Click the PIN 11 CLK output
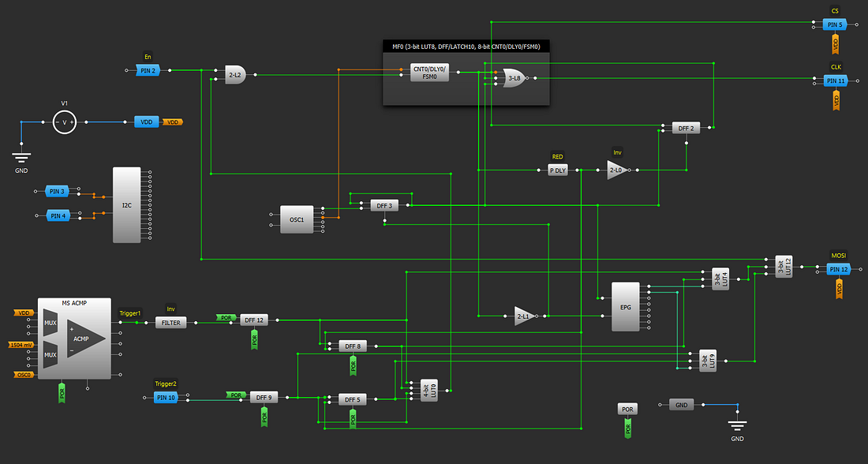Screen dimensions: 868x464 835,80
